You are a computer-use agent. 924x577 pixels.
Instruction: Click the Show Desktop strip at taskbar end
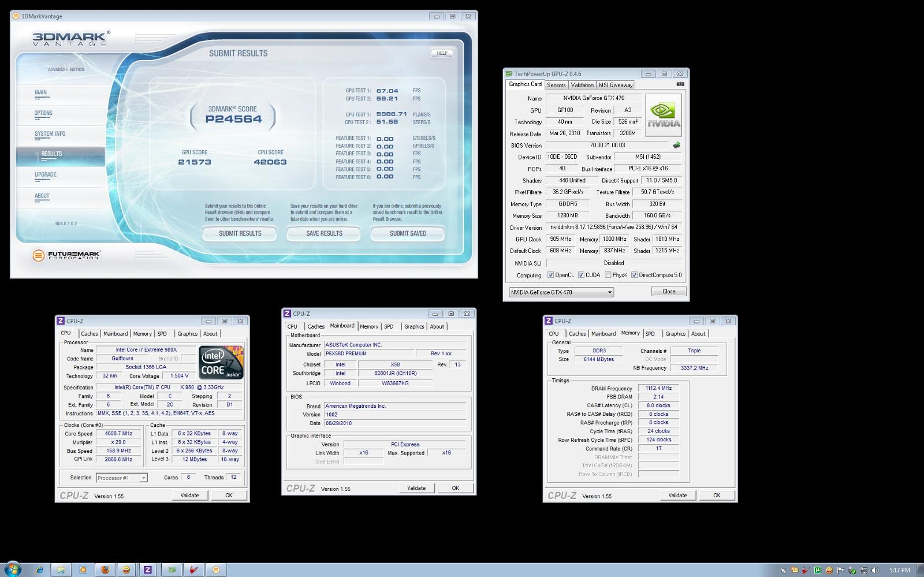pyautogui.click(x=920, y=570)
